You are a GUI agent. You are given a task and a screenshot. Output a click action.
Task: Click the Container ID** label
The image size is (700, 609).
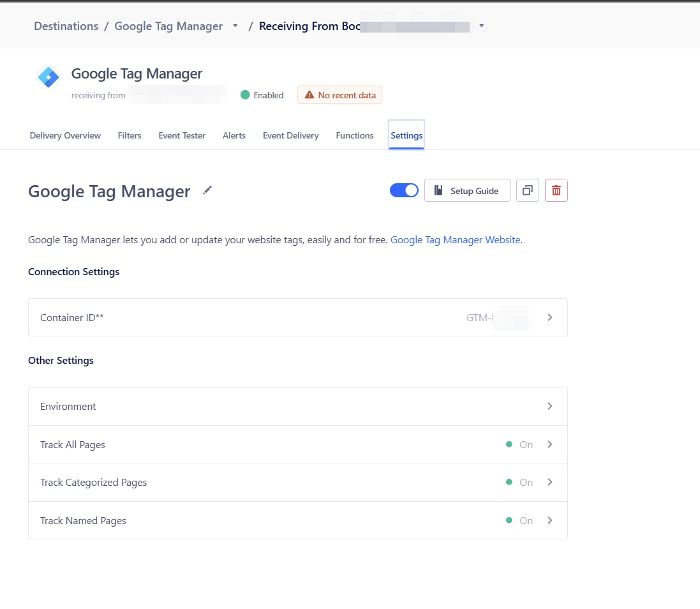(72, 317)
